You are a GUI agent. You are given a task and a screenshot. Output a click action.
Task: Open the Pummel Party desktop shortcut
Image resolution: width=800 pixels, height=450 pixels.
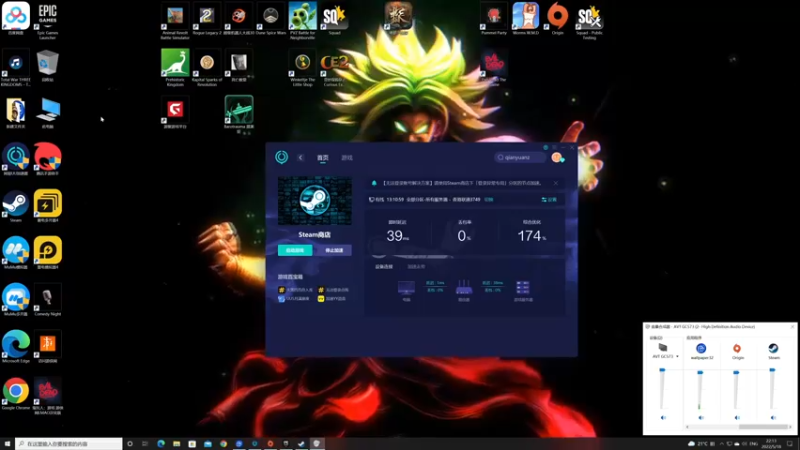493,19
